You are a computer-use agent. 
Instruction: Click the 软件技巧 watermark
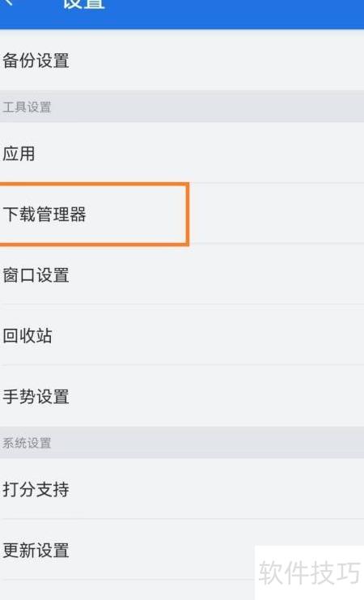[x=309, y=572]
